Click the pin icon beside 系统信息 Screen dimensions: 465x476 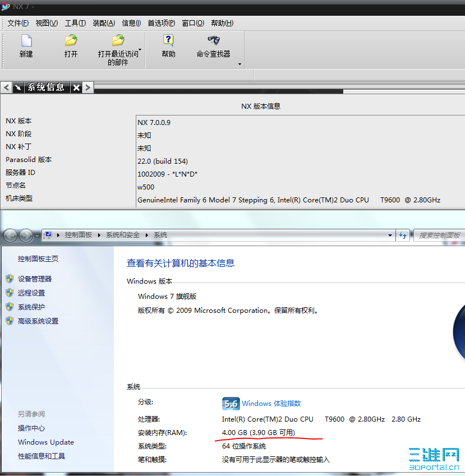point(18,87)
